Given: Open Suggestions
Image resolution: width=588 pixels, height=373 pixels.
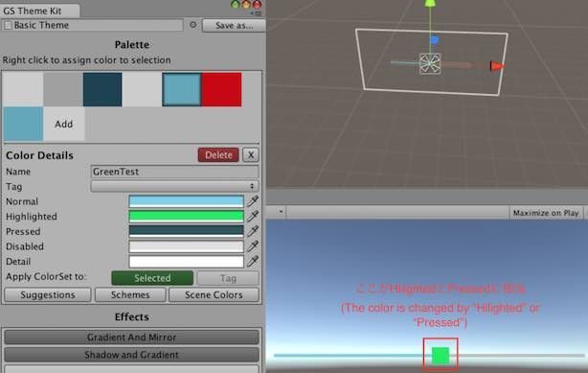Looking at the screenshot, I should pyautogui.click(x=48, y=295).
